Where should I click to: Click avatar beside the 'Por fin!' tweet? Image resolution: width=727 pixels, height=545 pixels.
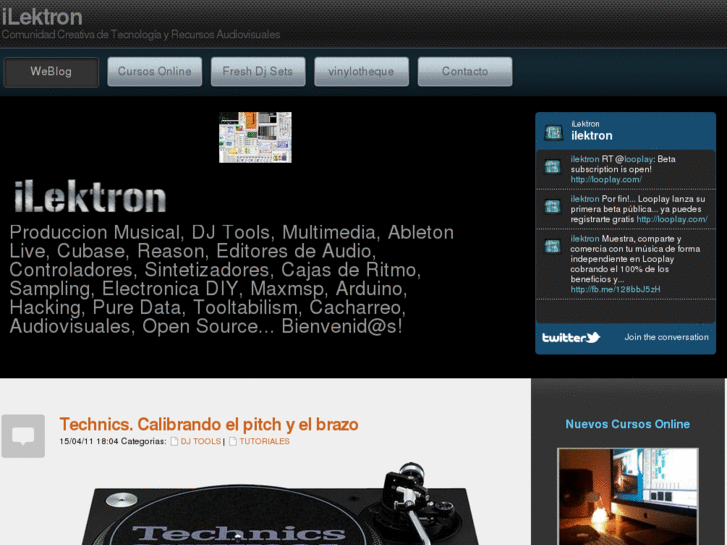point(552,206)
